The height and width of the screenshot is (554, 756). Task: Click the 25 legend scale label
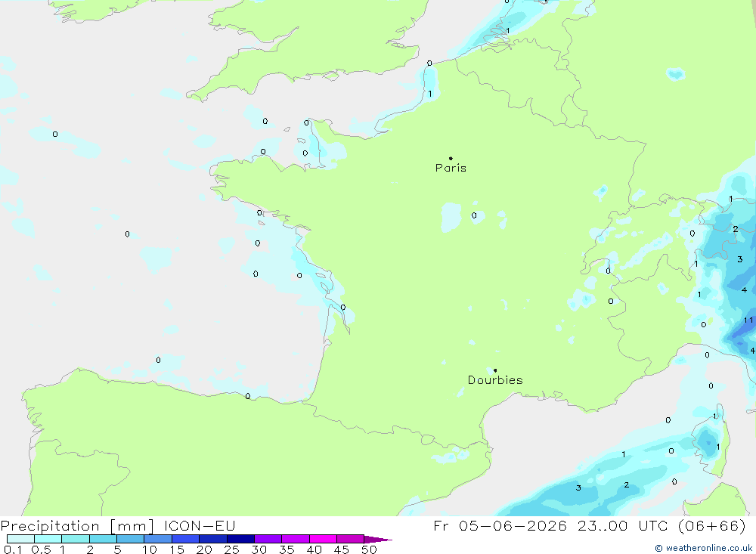pyautogui.click(x=232, y=549)
